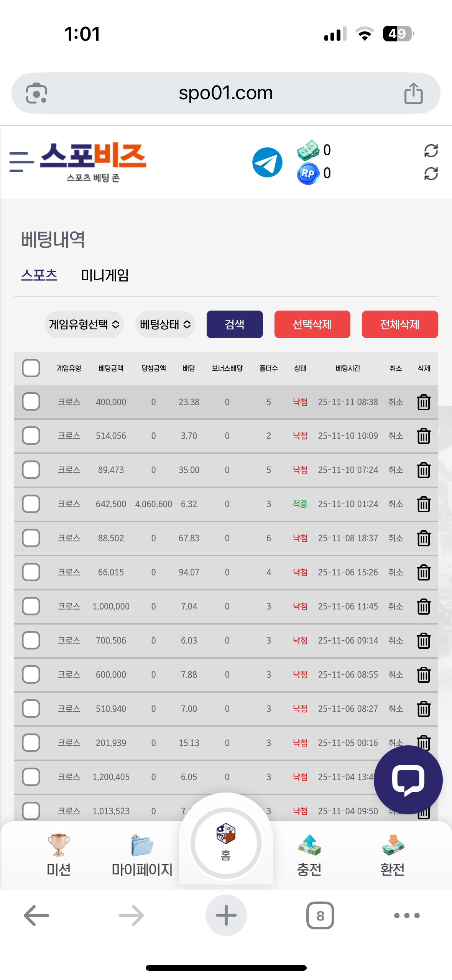Screen dimensions: 452x980
Task: Go to 충전 deposit page
Action: pos(309,854)
